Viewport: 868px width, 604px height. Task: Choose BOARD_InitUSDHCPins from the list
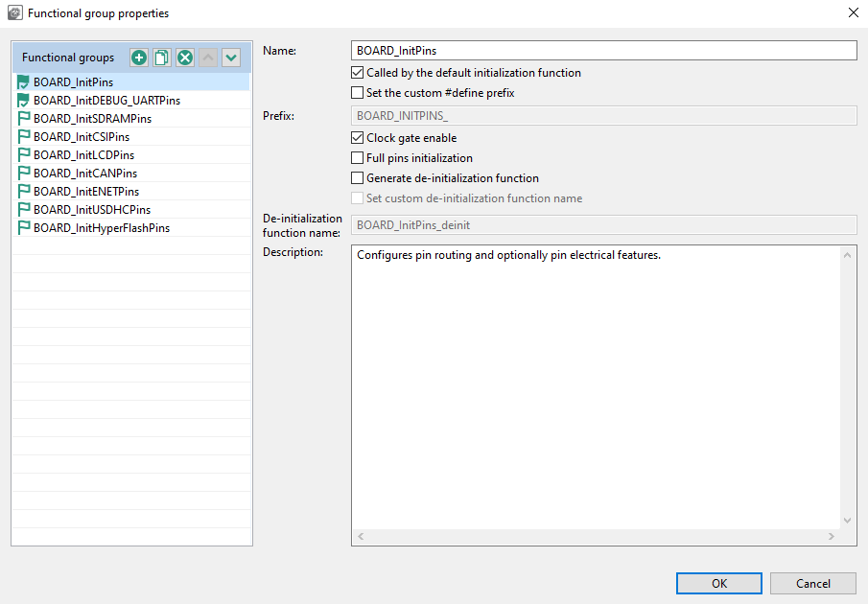point(92,210)
